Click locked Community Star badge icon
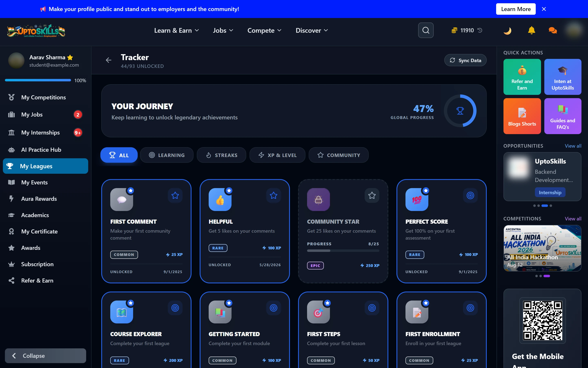This screenshot has height=368, width=588. [x=318, y=200]
